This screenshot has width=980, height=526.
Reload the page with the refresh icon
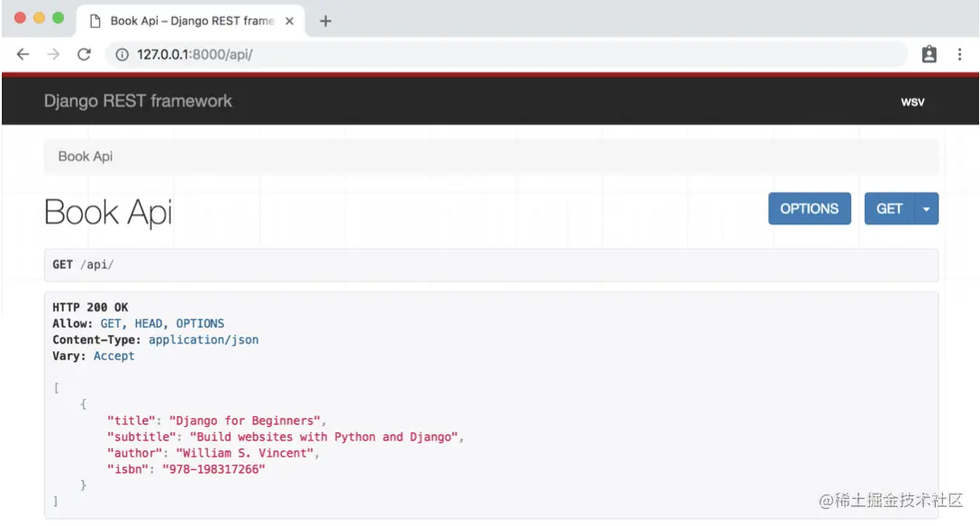tap(84, 54)
